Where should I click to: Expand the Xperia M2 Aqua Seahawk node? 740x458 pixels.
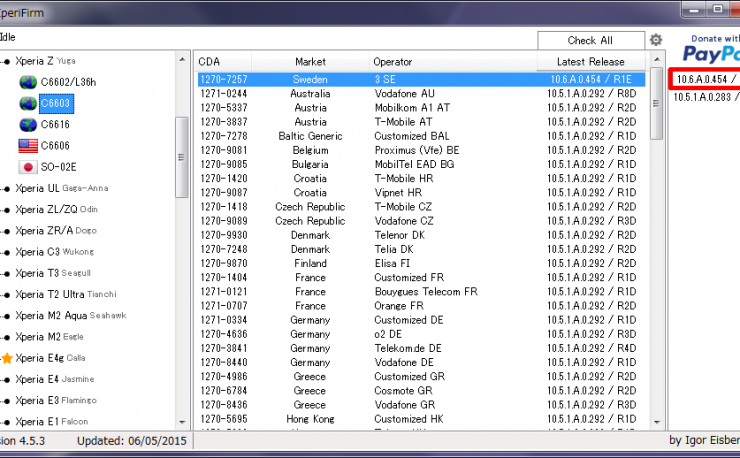(6, 317)
